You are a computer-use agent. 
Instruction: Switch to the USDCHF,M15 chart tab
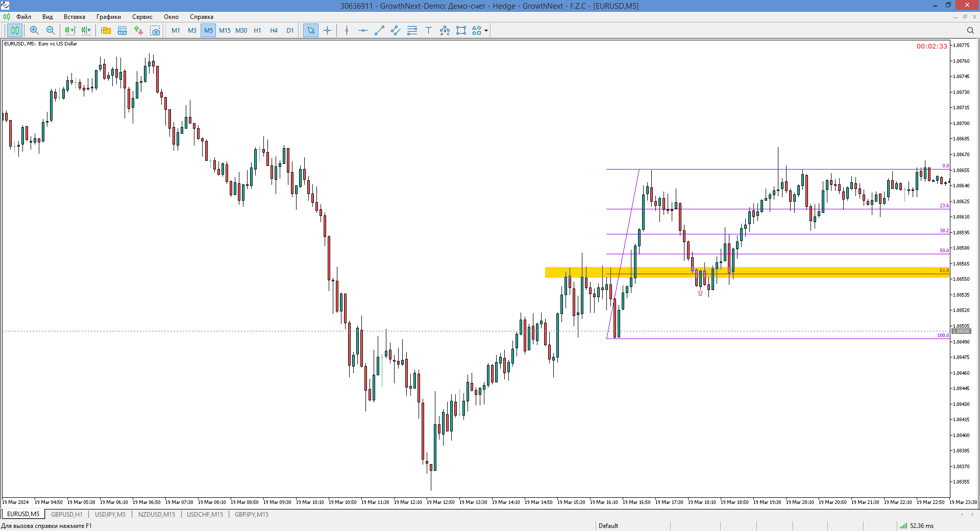[x=205, y=514]
